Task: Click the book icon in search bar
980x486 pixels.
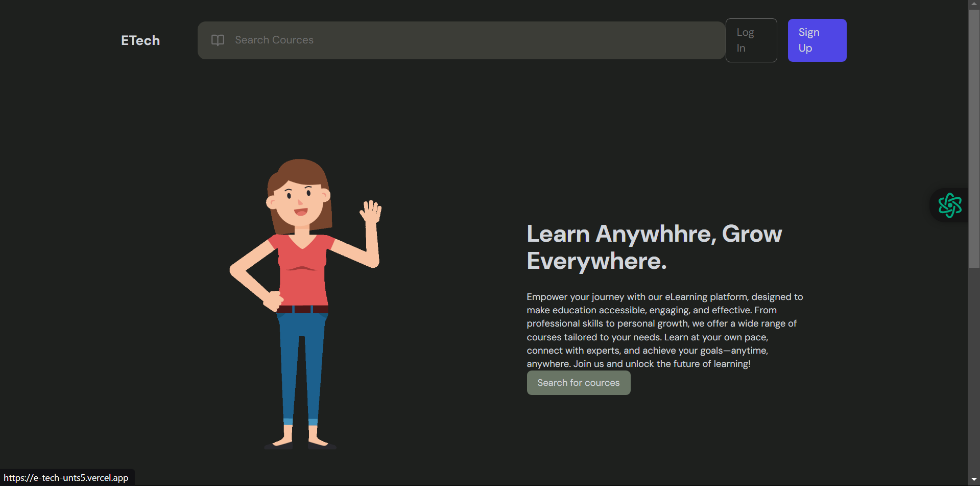Action: 218,40
